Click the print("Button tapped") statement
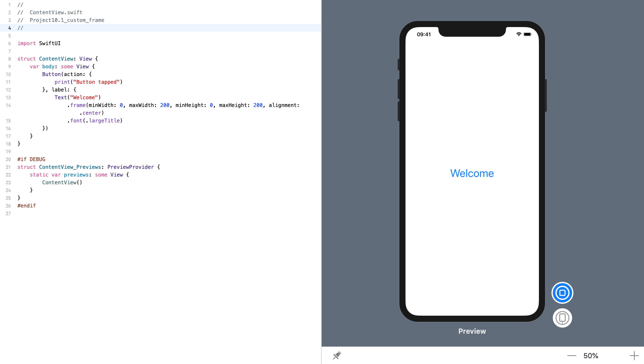The image size is (644, 364). point(89,82)
